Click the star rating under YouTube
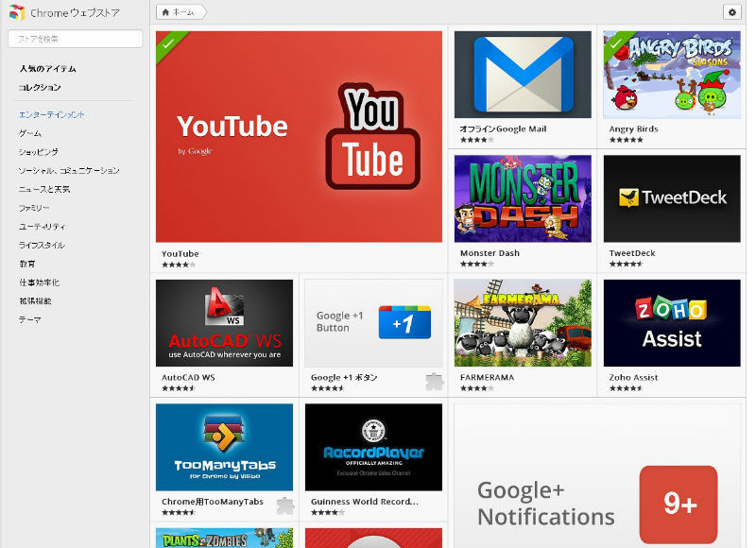The width and height of the screenshot is (756, 548). 179,265
